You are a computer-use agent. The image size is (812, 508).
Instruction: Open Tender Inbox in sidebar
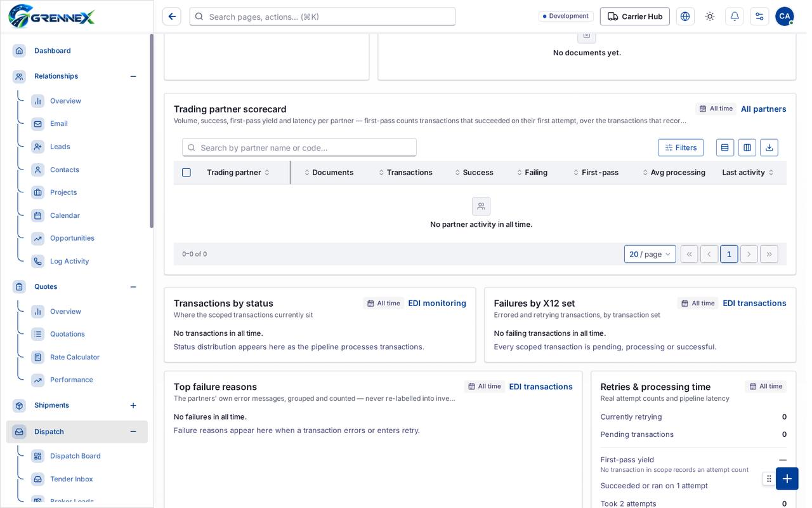(71, 479)
